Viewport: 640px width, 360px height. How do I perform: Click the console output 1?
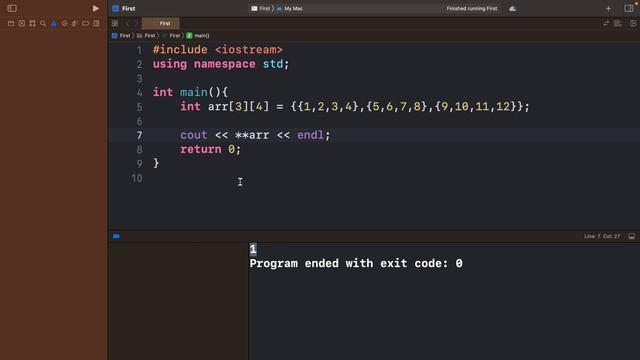click(x=253, y=249)
